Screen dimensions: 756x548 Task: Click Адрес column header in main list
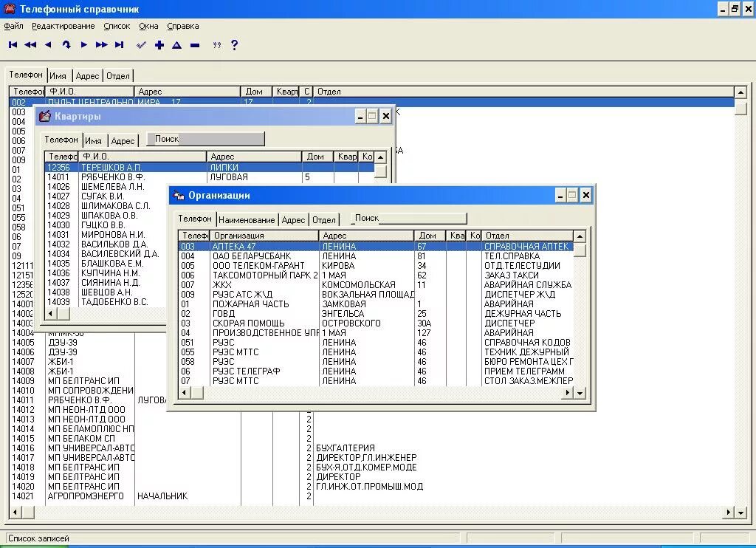coord(187,91)
